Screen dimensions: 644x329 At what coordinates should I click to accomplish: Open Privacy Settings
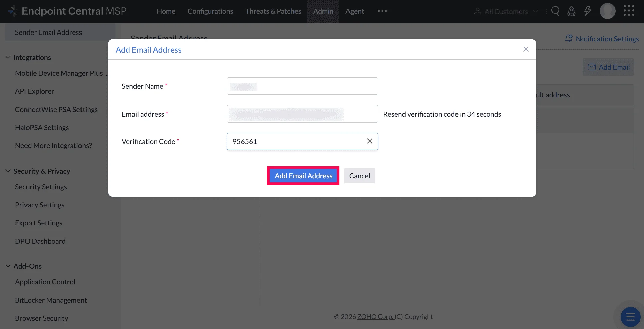click(x=40, y=205)
